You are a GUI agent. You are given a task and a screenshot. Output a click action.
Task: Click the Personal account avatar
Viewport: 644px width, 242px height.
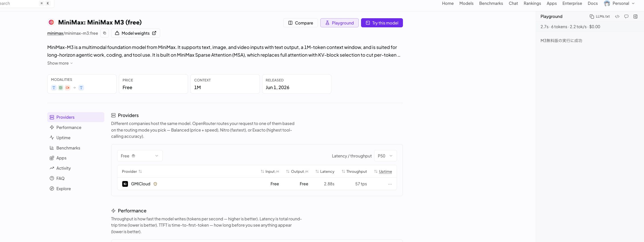607,3
